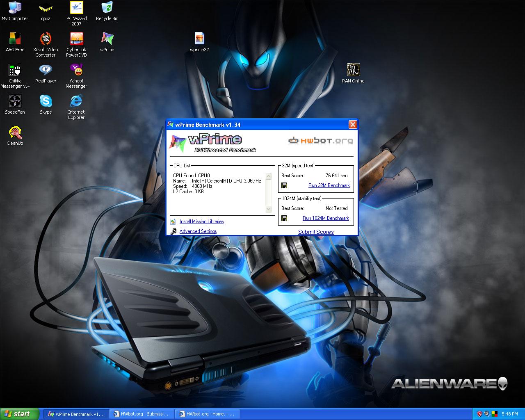Select the cpuz desktop icon
525x420 pixels.
(46, 11)
